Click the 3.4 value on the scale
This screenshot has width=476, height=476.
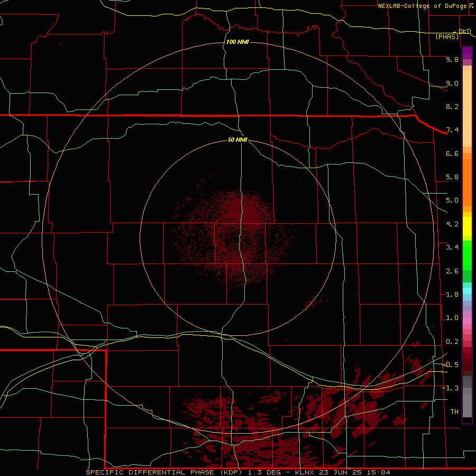pyautogui.click(x=452, y=248)
